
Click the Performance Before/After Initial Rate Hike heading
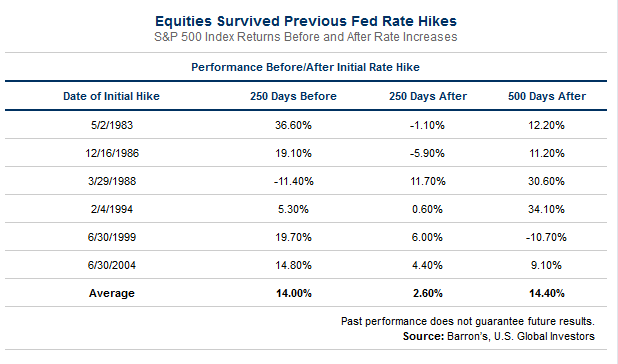[305, 67]
